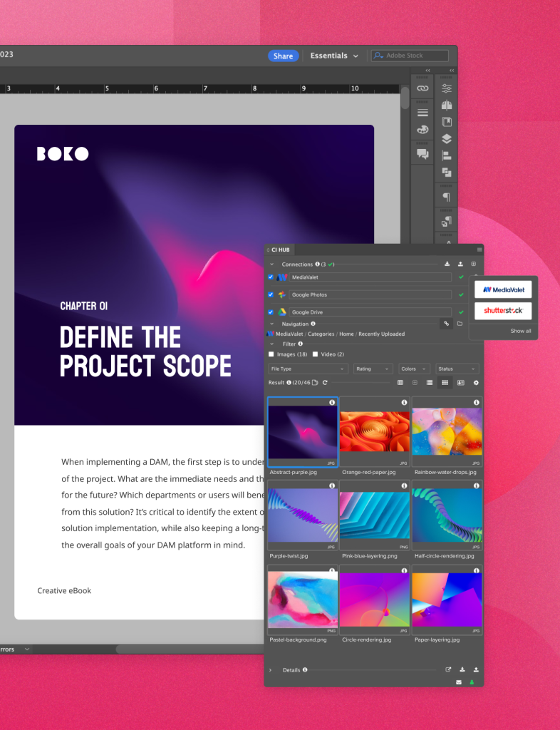Viewport: 560px width, 730px height.
Task: Uncheck the MediaValet connection checkbox
Action: 271,277
